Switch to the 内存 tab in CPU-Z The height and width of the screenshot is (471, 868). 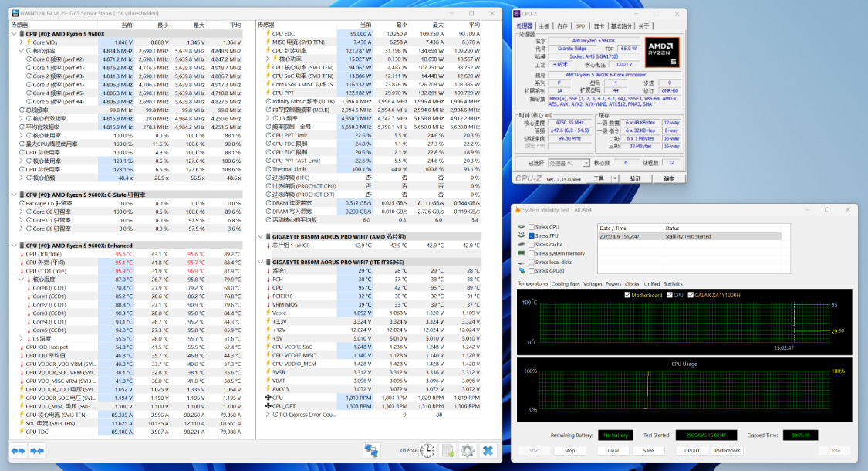pos(562,25)
